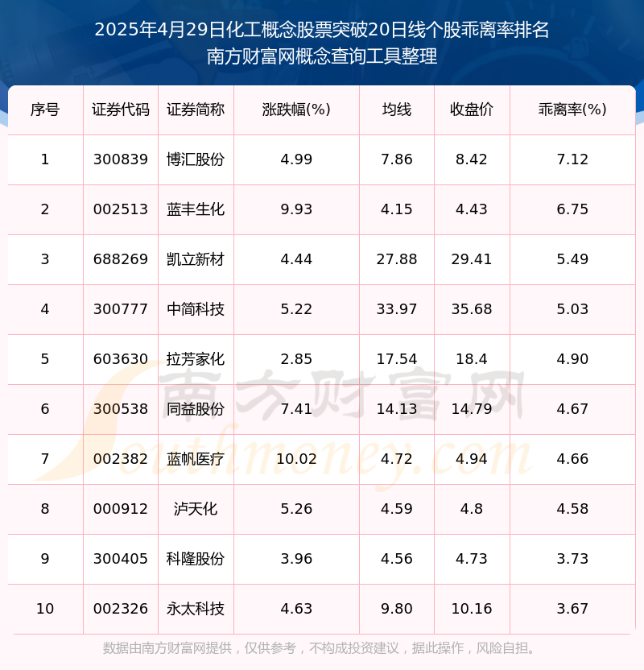Click 涨跌幅 value 9.93

[296, 209]
